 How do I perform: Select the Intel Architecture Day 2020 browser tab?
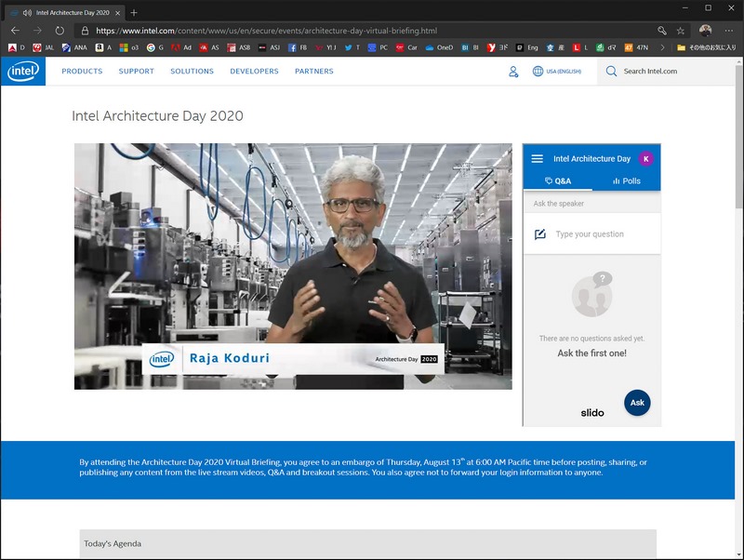point(65,13)
